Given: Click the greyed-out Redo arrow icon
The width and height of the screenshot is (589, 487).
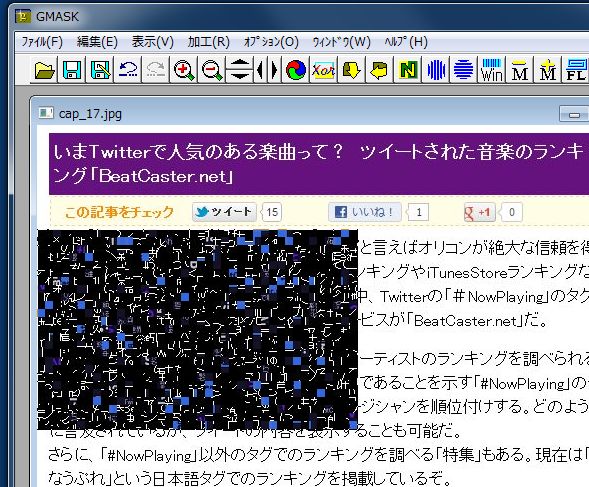Looking at the screenshot, I should (156, 70).
